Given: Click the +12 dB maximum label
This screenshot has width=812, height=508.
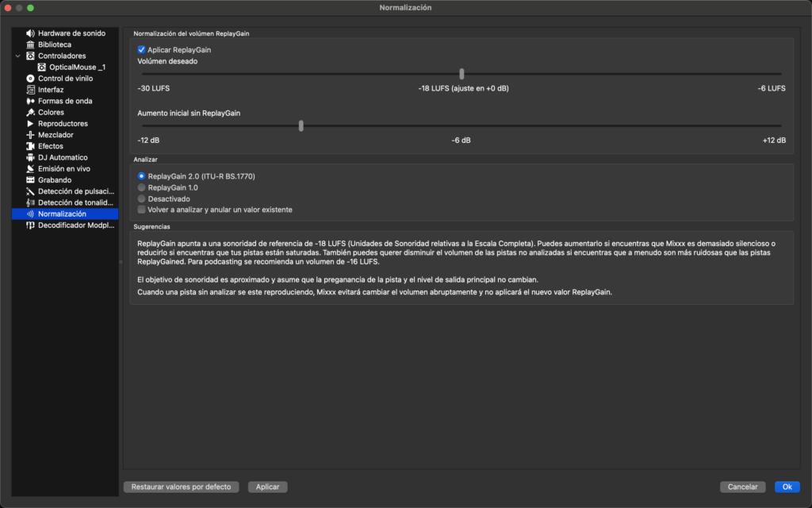Looking at the screenshot, I should [x=774, y=140].
